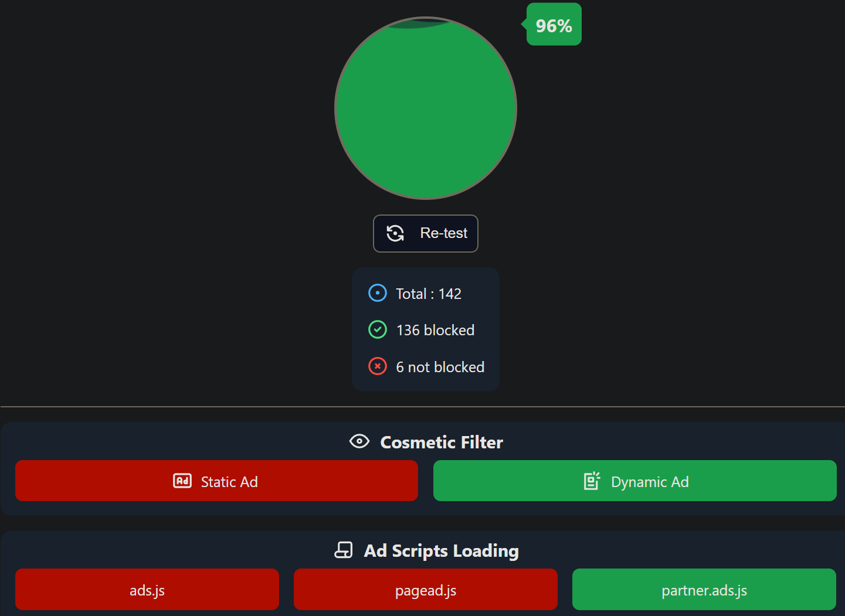Image resolution: width=845 pixels, height=616 pixels.
Task: Click the Ad badge icon in Static Ad
Action: click(182, 481)
